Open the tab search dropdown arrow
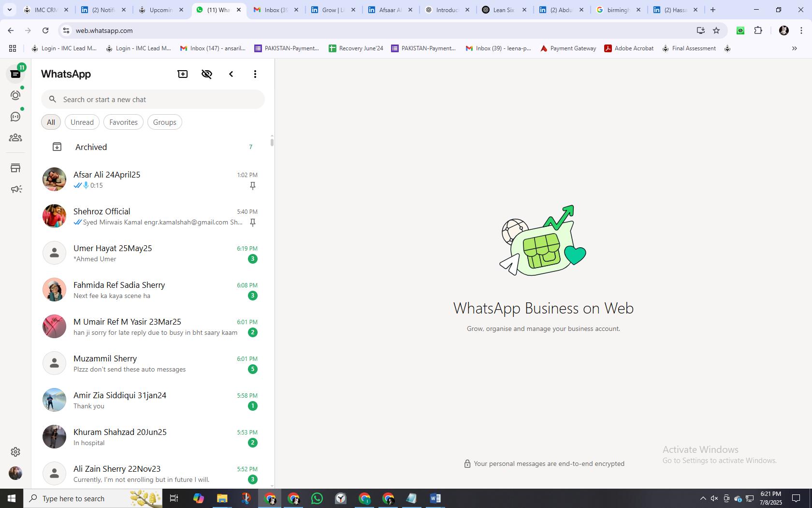The width and height of the screenshot is (812, 508). pos(9,10)
